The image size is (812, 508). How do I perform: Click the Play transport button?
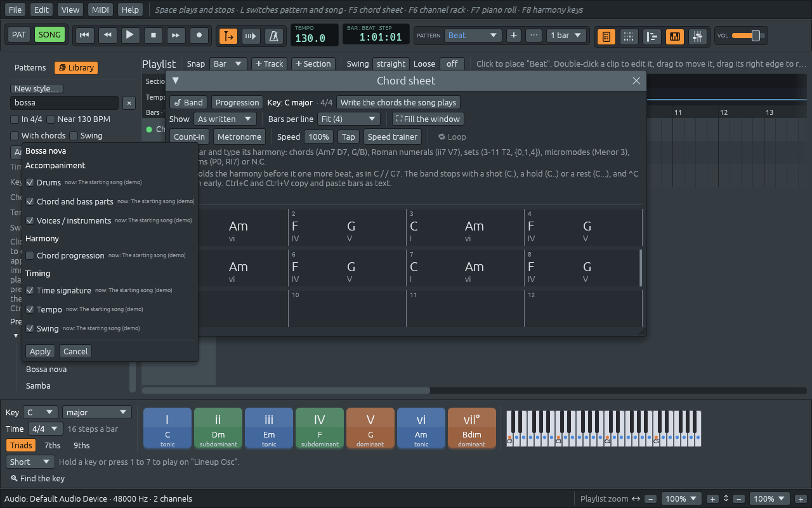click(x=130, y=36)
